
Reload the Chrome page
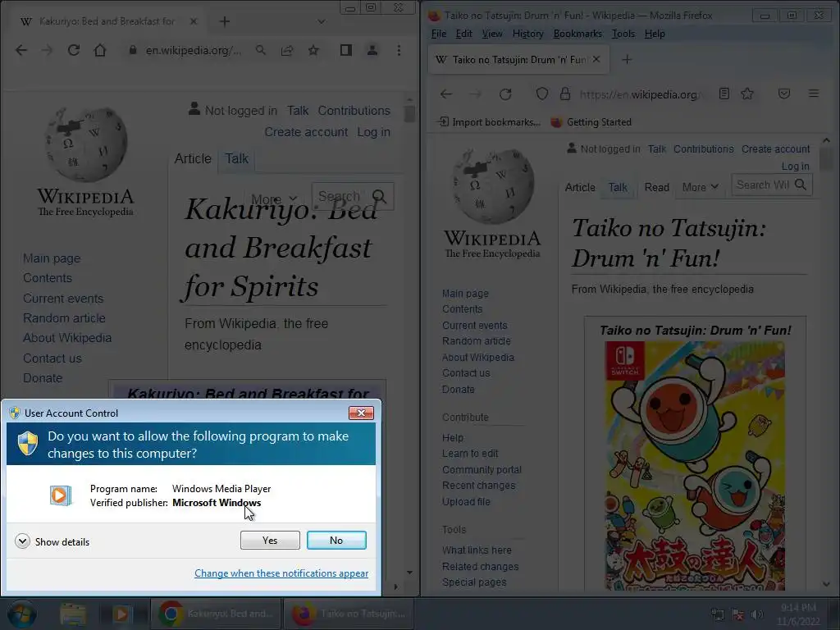point(74,50)
